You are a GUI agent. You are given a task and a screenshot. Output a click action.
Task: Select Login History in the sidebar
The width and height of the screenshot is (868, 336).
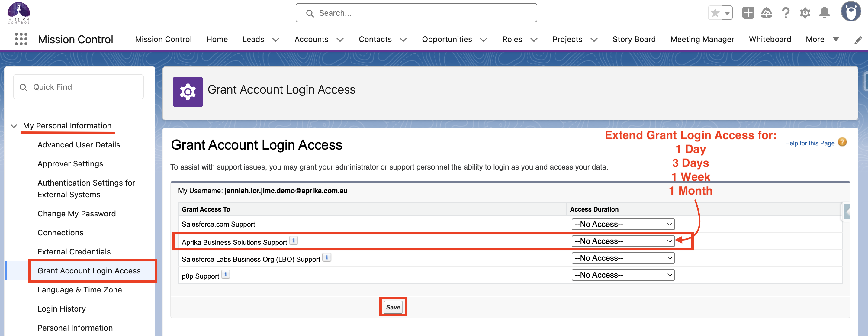pos(62,309)
